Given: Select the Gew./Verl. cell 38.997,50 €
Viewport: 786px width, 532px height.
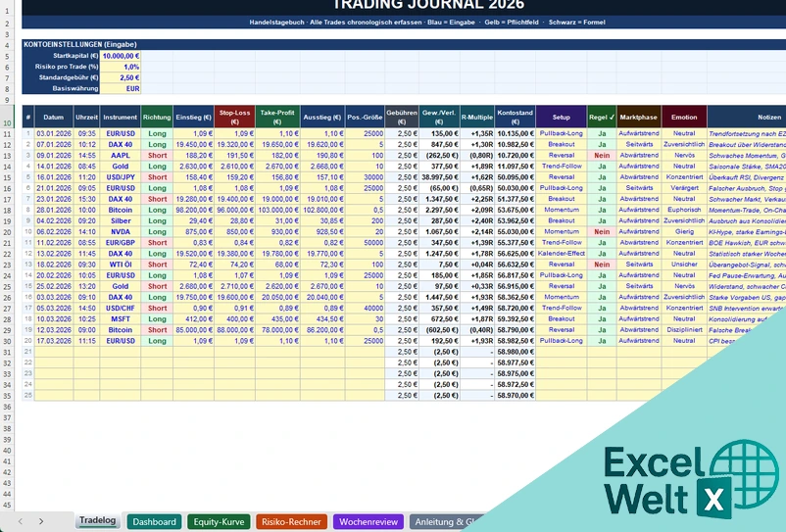Looking at the screenshot, I should (x=440, y=177).
